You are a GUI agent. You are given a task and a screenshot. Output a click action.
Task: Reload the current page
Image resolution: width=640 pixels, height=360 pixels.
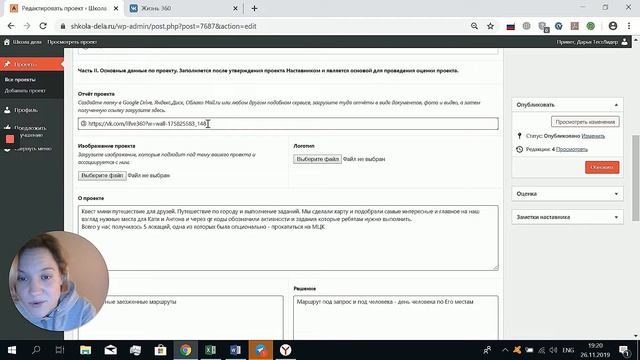click(x=43, y=26)
